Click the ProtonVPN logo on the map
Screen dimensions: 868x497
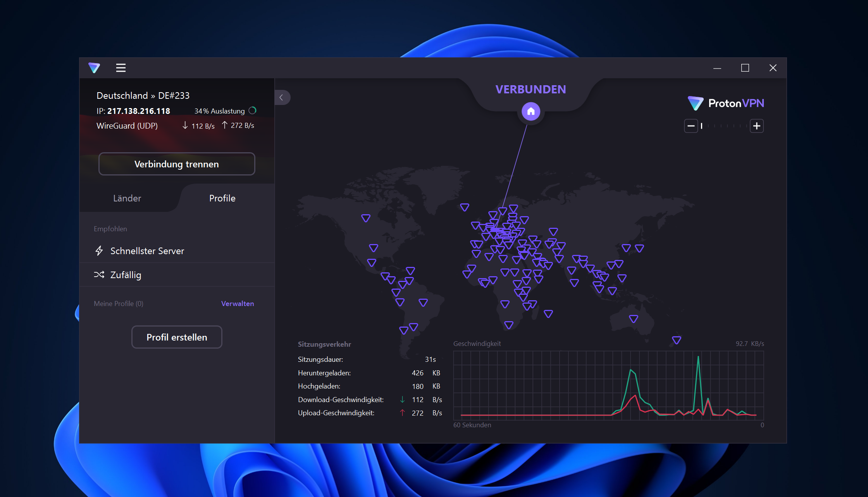726,103
